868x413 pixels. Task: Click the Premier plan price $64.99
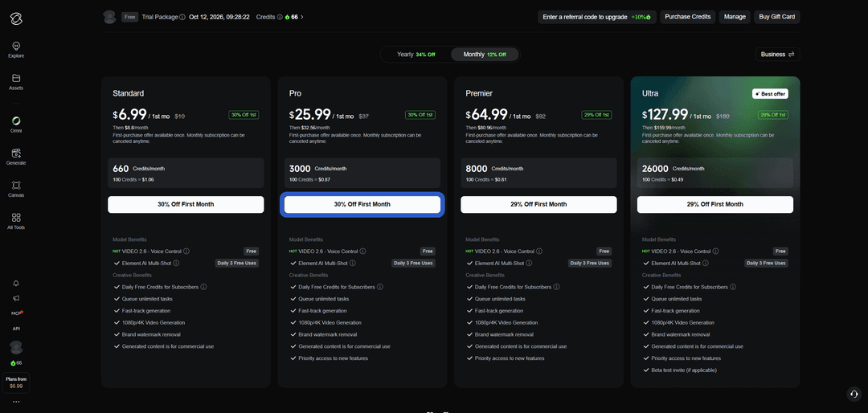[x=486, y=115]
